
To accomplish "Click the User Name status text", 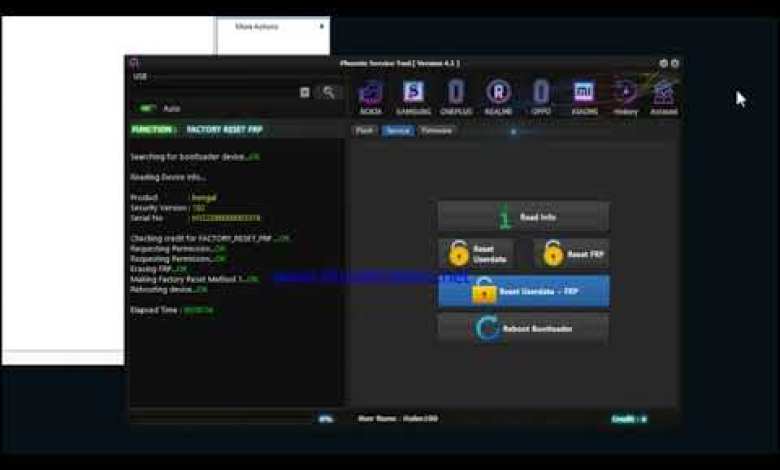I will coord(397,419).
